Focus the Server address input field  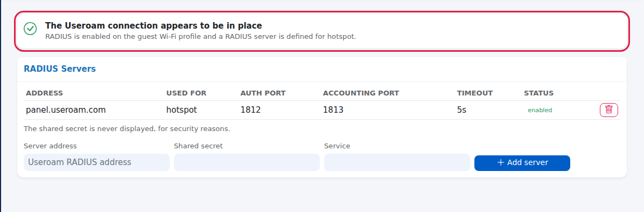click(96, 162)
